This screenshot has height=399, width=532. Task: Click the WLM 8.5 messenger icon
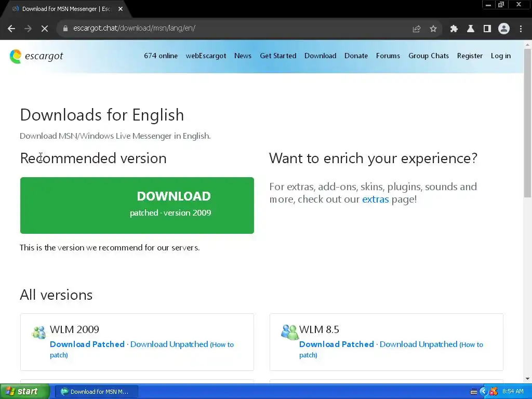point(289,332)
